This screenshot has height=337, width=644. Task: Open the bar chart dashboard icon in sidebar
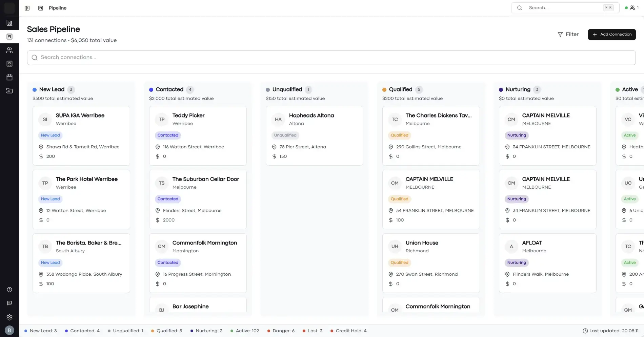point(9,23)
